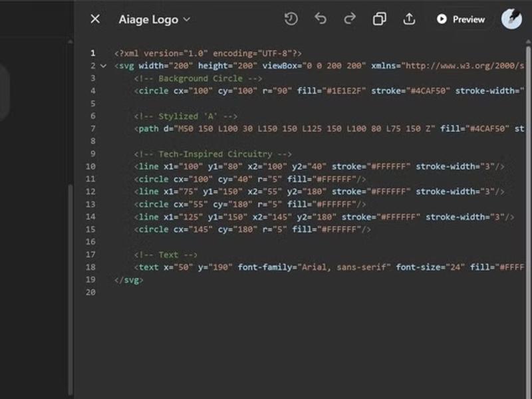The image size is (532, 399).
Task: Open the version history clock icon
Action: click(x=291, y=19)
